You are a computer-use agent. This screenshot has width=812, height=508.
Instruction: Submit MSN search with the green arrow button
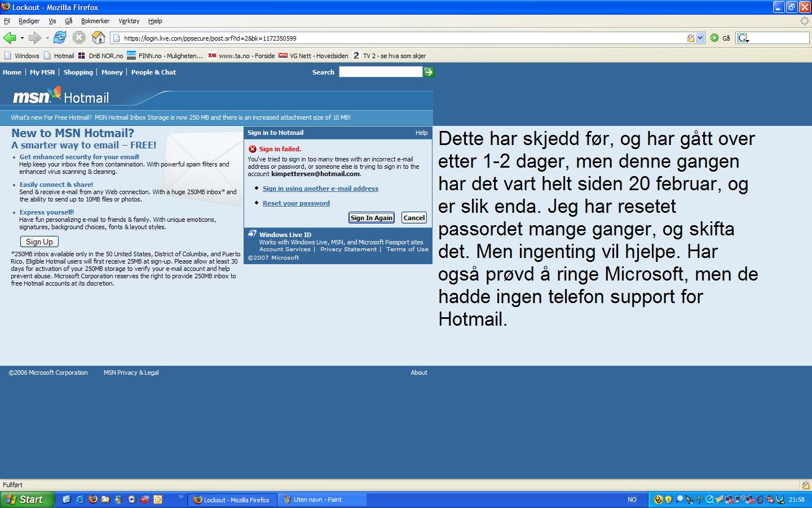coord(429,72)
